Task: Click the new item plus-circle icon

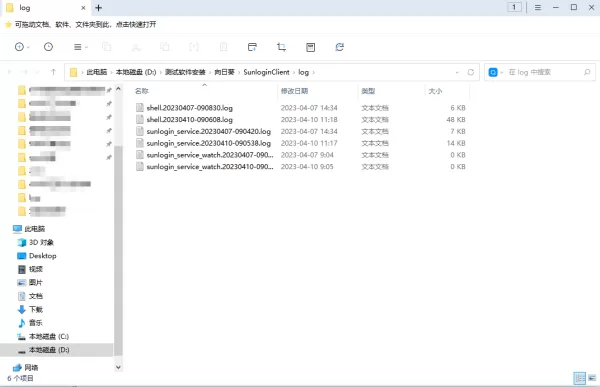Action: click(19, 47)
